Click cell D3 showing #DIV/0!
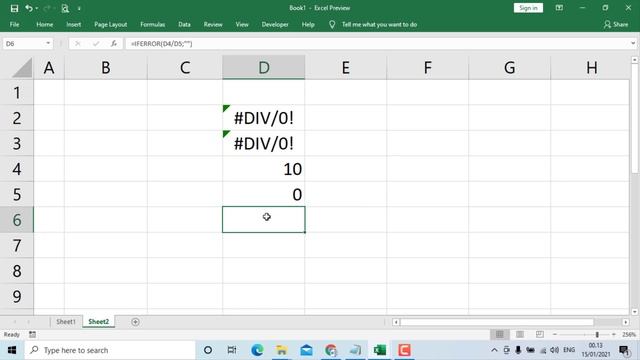640x360 pixels. [264, 143]
